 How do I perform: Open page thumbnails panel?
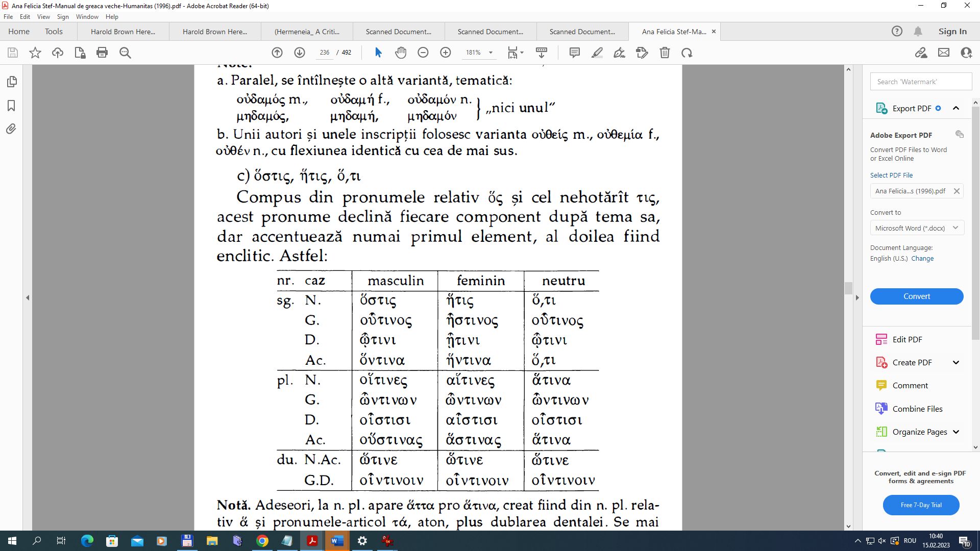coord(11,82)
